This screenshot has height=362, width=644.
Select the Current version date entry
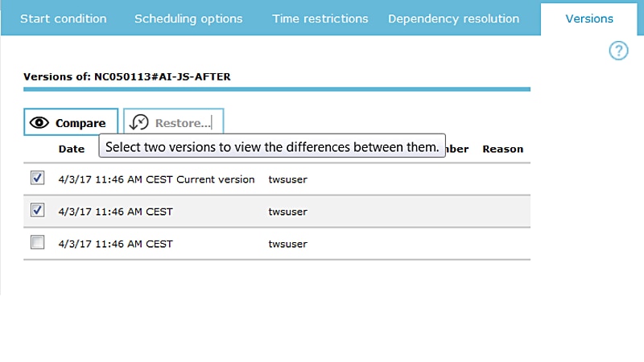[x=156, y=179]
